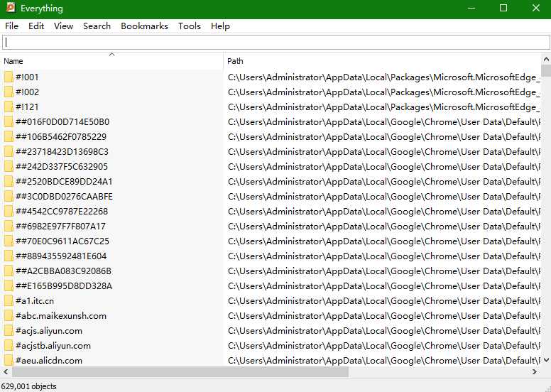Click folder icon of ##016F0D0D714E50B0
This screenshot has width=551, height=392.
pyautogui.click(x=9, y=122)
